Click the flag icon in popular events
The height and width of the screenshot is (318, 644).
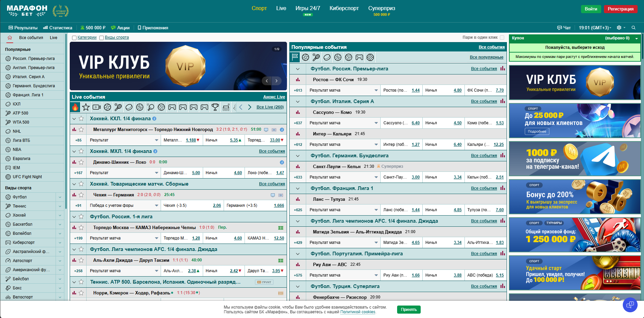[x=295, y=57]
